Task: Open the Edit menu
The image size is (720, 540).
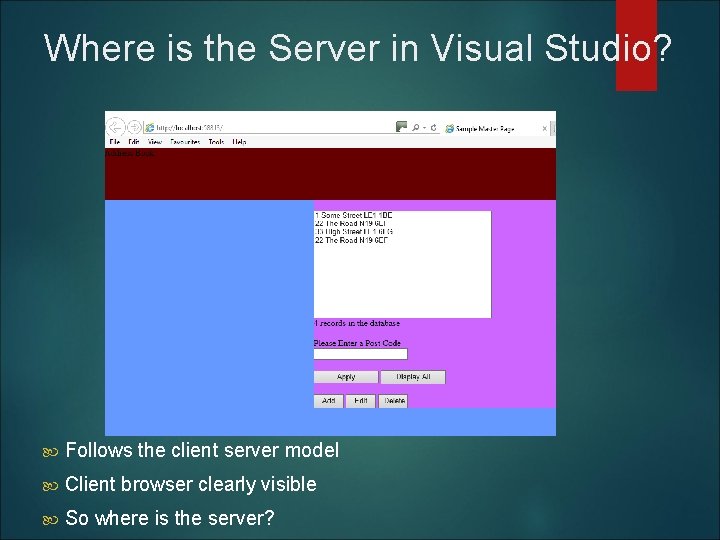Action: click(134, 142)
